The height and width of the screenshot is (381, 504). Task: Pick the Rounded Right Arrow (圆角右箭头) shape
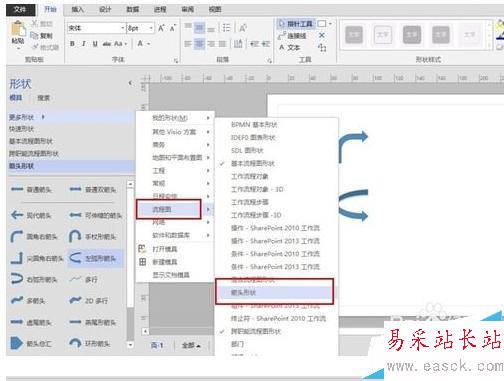click(34, 237)
